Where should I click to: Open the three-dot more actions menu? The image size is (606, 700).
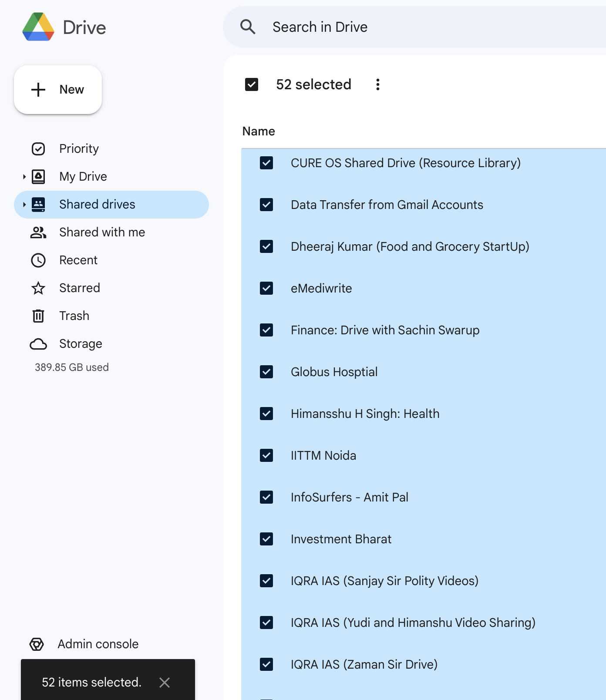click(378, 84)
